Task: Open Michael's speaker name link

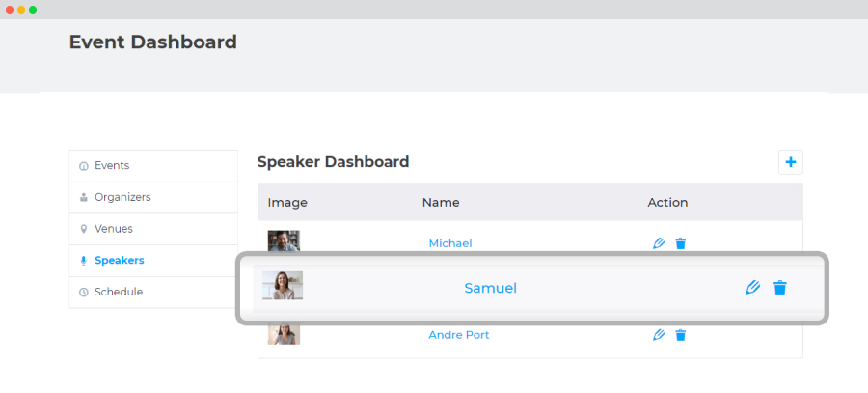Action: [x=450, y=243]
